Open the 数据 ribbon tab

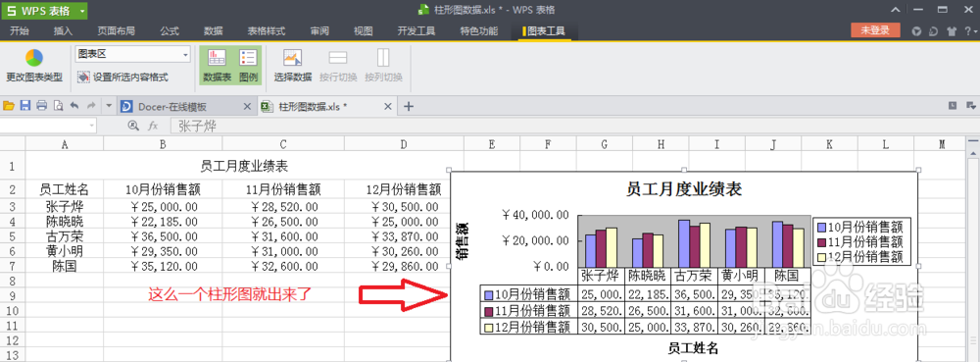click(213, 30)
